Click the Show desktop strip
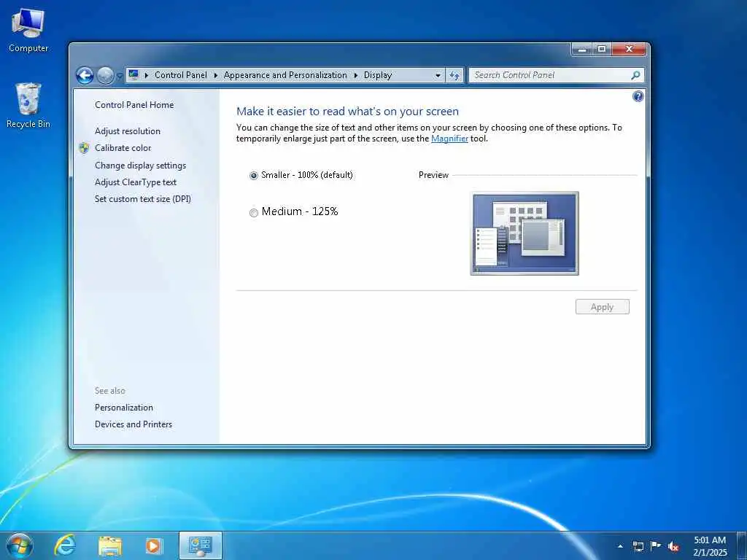747x560 pixels. coord(742,545)
